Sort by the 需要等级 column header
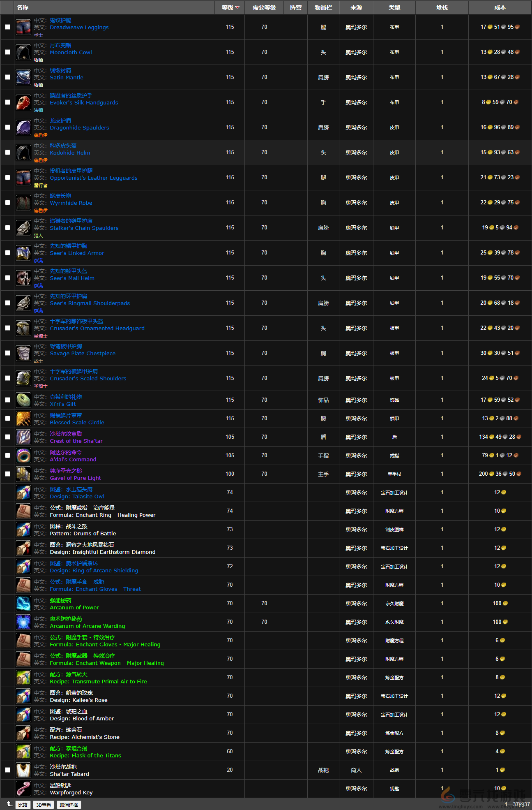The image size is (532, 810). [264, 7]
